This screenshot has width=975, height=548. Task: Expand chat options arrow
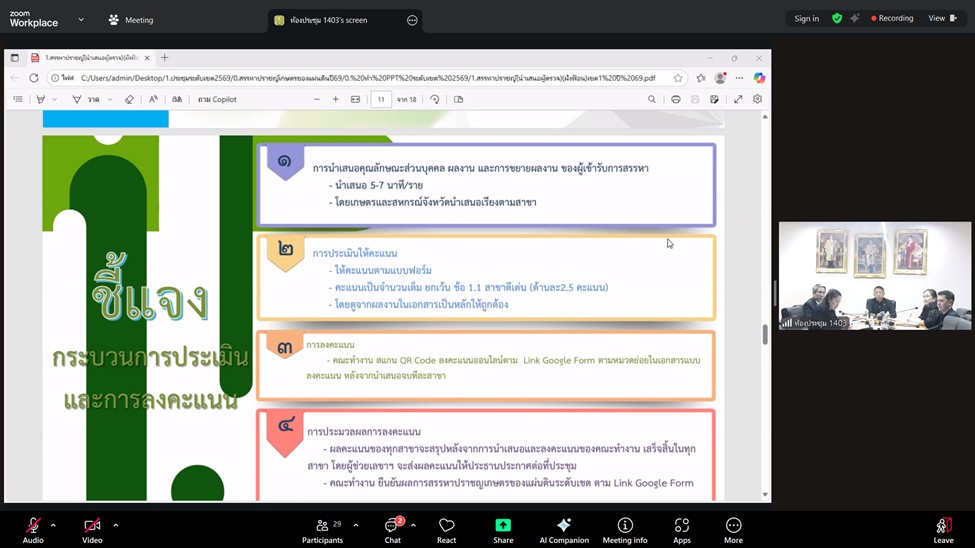(x=413, y=526)
